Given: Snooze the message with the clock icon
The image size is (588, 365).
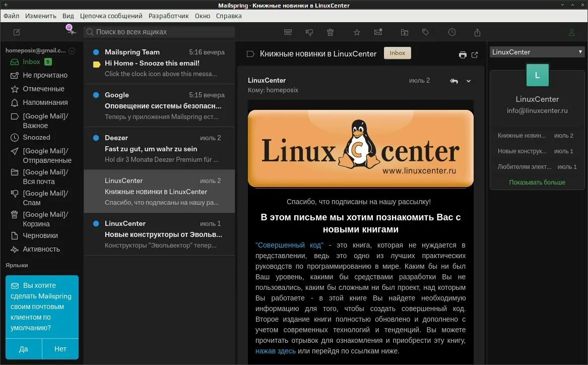Looking at the screenshot, I should pos(452,32).
